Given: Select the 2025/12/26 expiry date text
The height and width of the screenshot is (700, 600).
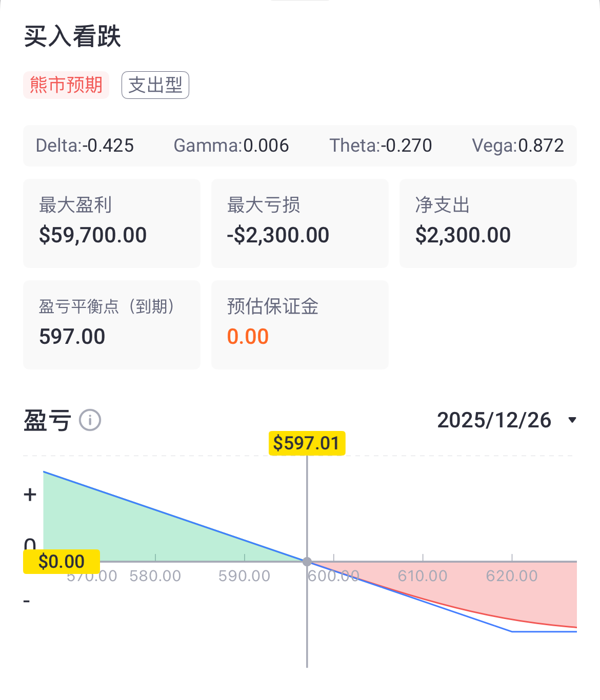Looking at the screenshot, I should point(494,420).
